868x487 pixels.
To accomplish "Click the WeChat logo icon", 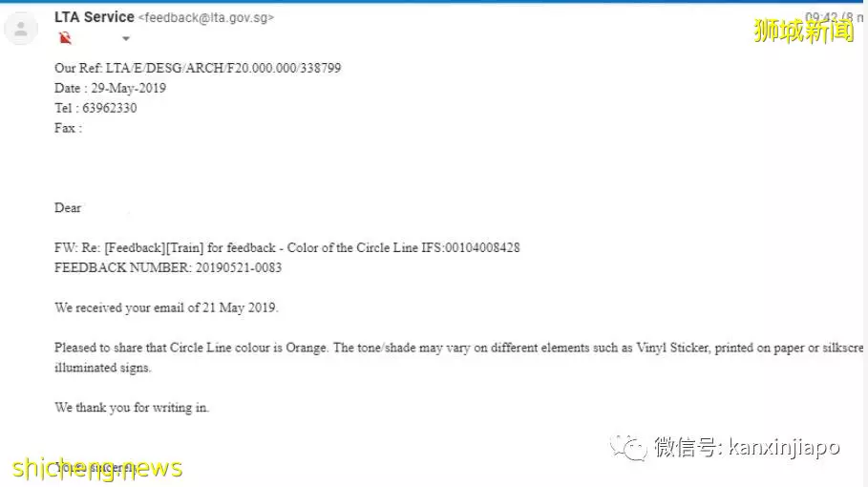I will pos(629,447).
